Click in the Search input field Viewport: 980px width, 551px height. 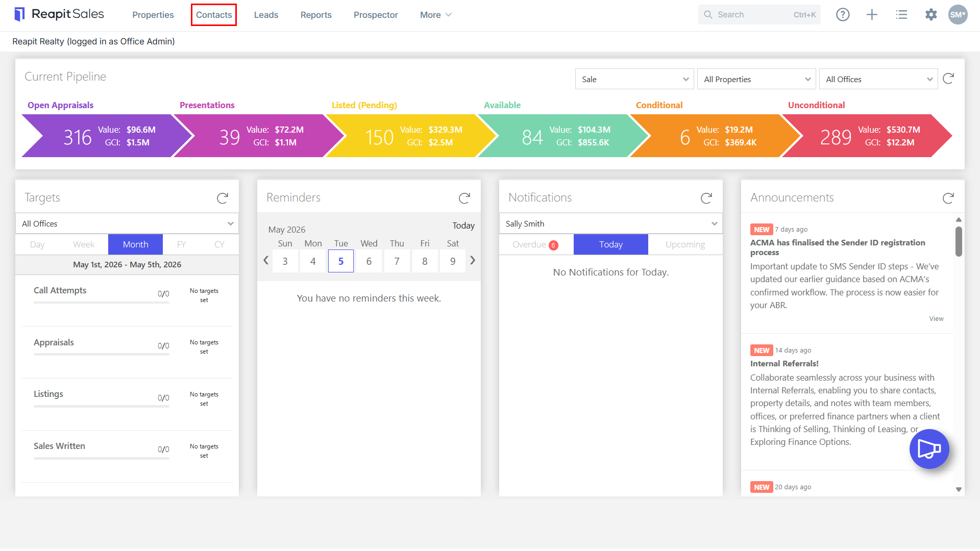coord(759,15)
